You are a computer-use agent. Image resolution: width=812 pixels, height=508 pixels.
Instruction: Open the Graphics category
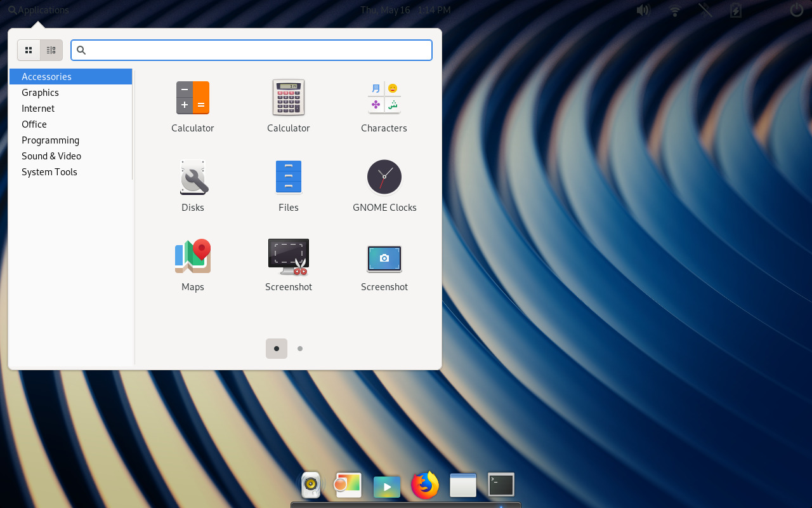pos(40,92)
